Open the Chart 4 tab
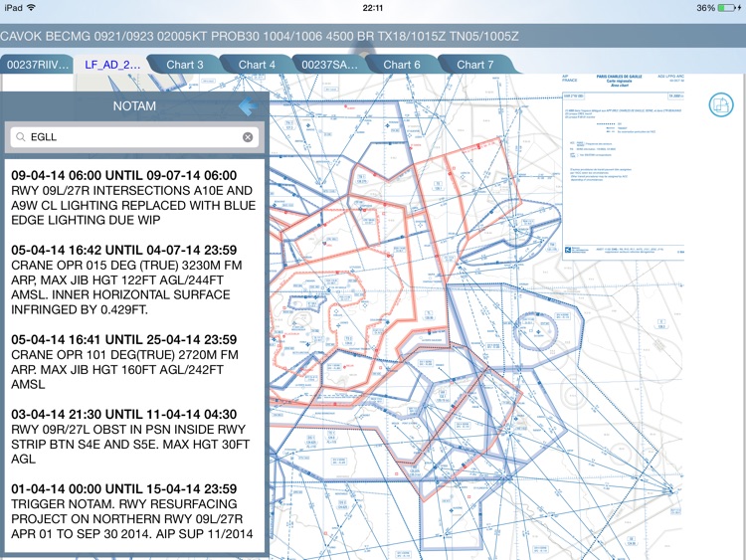Image resolution: width=746 pixels, height=560 pixels. click(x=257, y=65)
